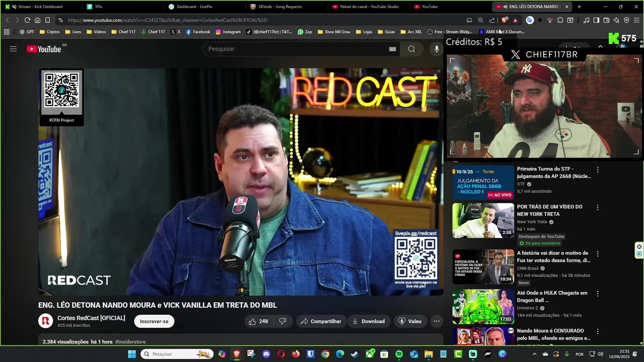Open the Instagram bookmark
The height and width of the screenshot is (362, 644).
[x=228, y=32]
